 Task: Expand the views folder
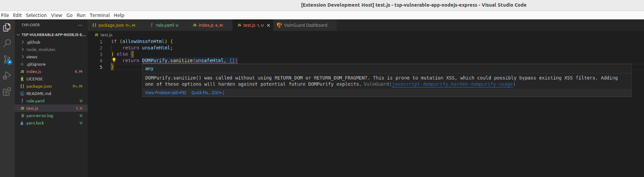(23, 57)
